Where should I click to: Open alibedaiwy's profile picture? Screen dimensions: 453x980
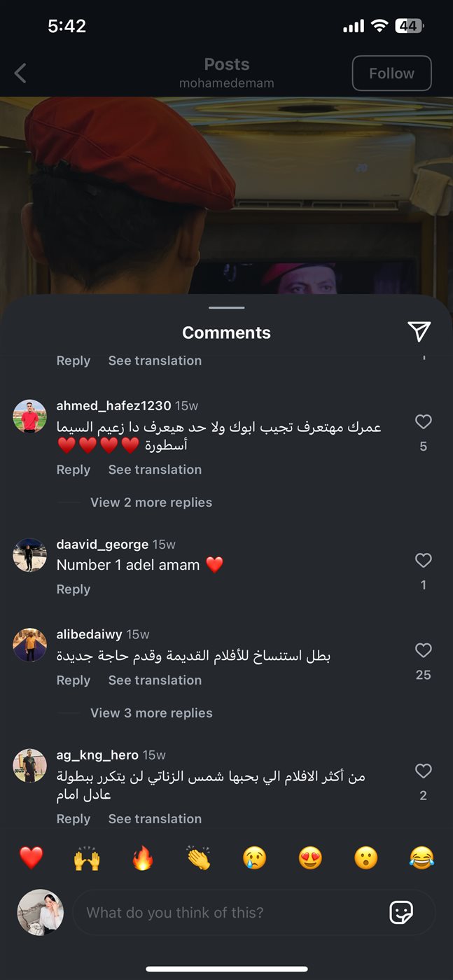pyautogui.click(x=30, y=645)
